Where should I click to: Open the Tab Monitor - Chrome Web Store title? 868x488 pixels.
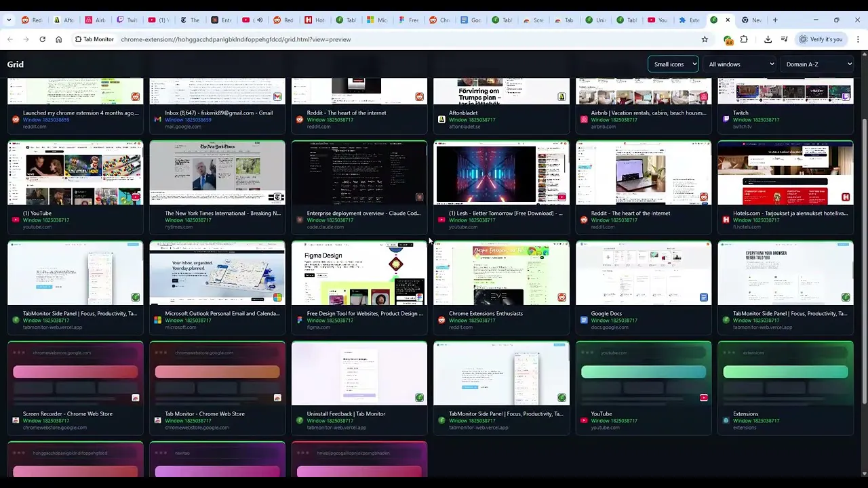[205, 414]
